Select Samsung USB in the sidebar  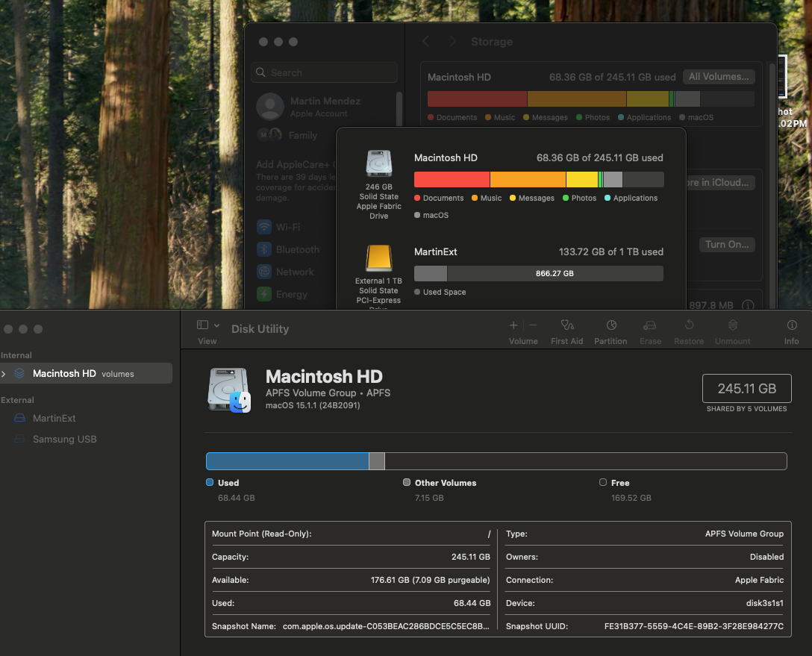coord(64,440)
